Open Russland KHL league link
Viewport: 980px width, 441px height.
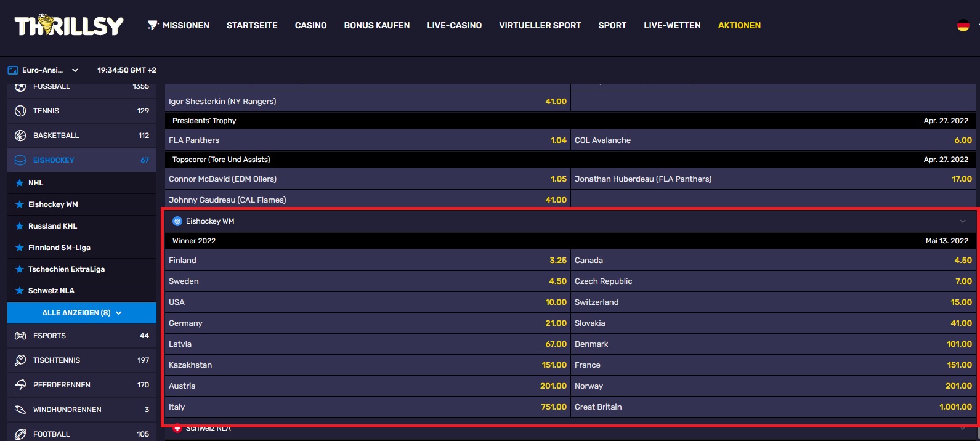[x=53, y=226]
